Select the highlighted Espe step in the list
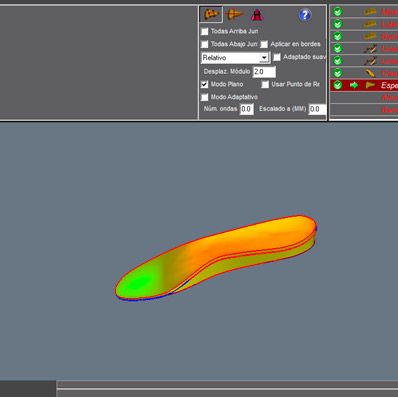The width and height of the screenshot is (398, 398). (364, 85)
